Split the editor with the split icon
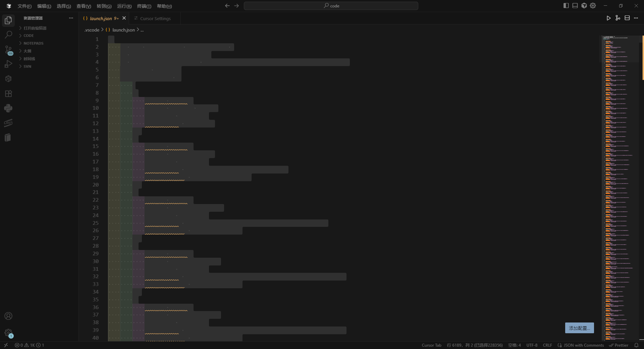This screenshot has width=644, height=349. pyautogui.click(x=627, y=18)
